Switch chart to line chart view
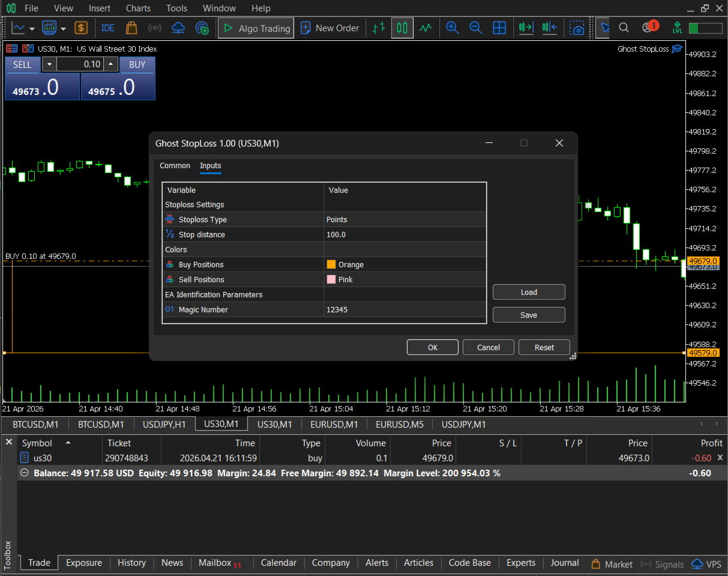This screenshot has height=576, width=728. tap(426, 28)
